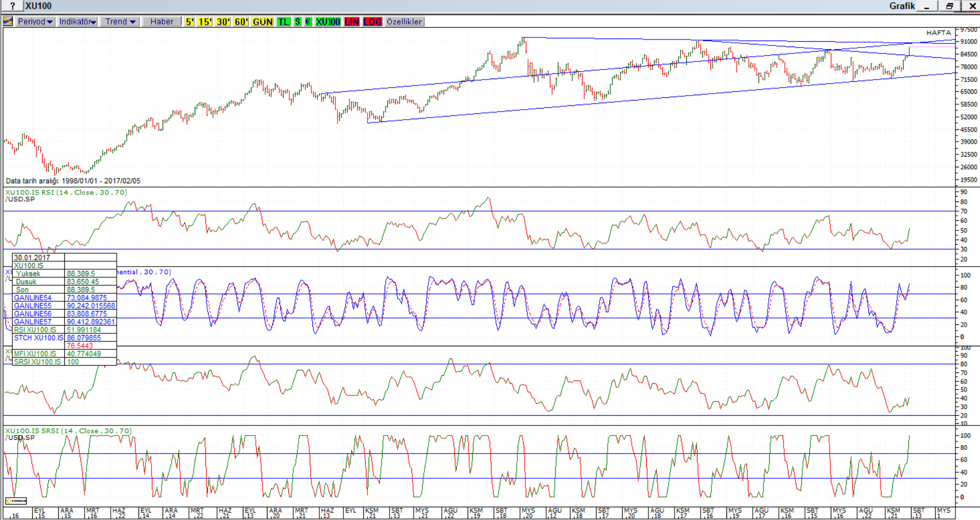Click the Haber news button
The image size is (980, 520).
coord(162,22)
